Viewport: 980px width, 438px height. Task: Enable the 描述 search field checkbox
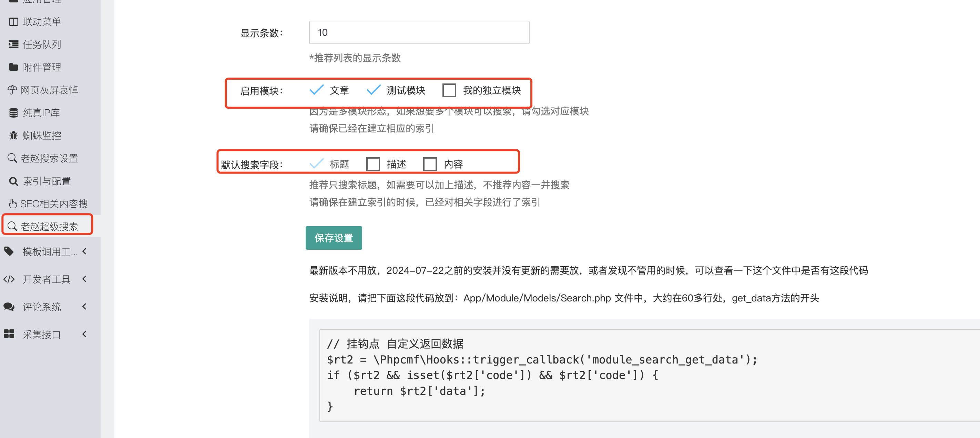(373, 164)
